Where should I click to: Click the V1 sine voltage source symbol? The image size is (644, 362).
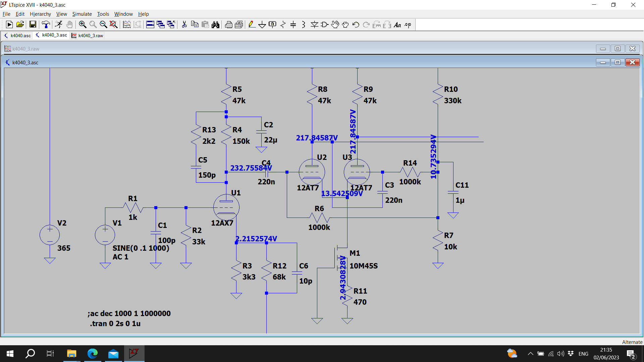click(105, 235)
